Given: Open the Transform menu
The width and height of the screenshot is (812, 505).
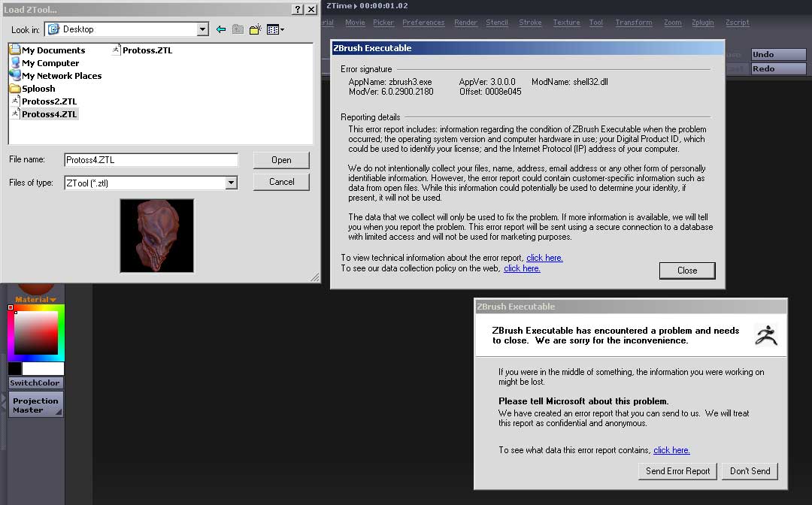Looking at the screenshot, I should pos(633,23).
